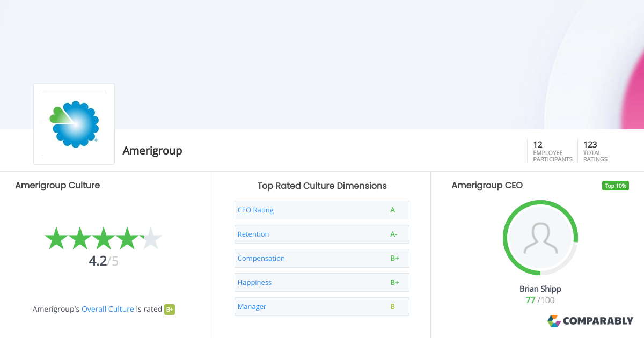Click the Amerigroup CEO heading
Screen dimensions: 644x338
487,185
